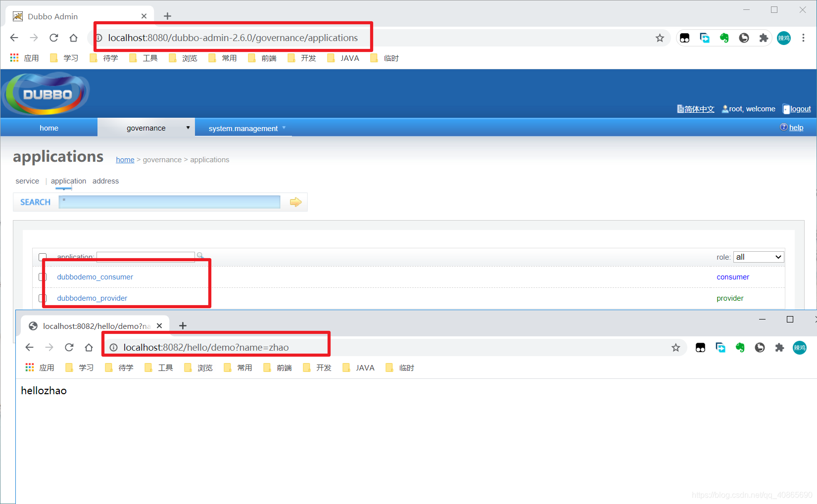This screenshot has height=504, width=817.
Task: Click back arrow in Dubbo Admin browser window
Action: [14, 38]
